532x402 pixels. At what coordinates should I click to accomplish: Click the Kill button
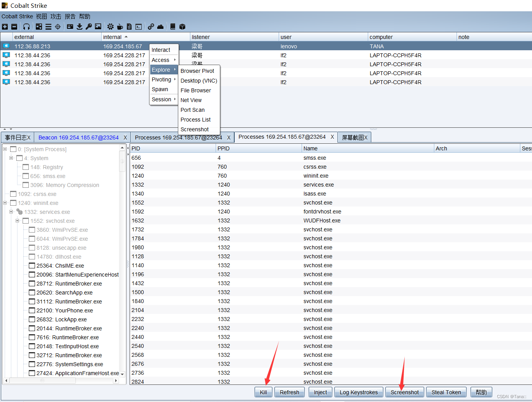263,392
